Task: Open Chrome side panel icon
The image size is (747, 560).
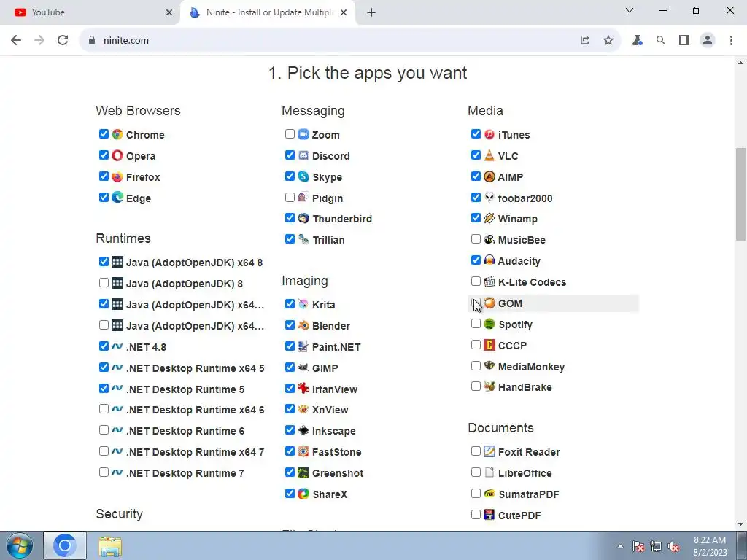Action: [684, 41]
